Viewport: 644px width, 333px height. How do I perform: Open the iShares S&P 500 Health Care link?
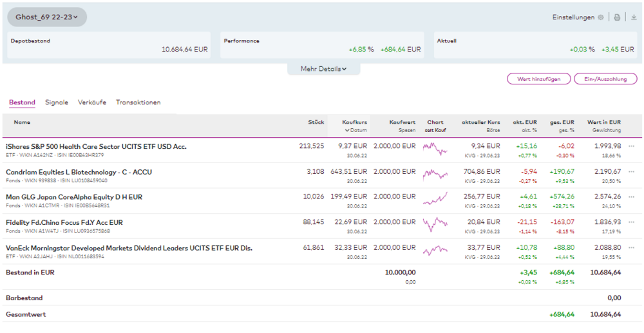[96, 146]
